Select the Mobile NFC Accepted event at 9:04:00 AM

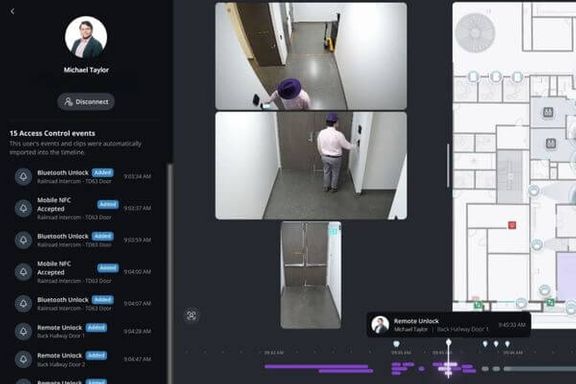pos(84,272)
